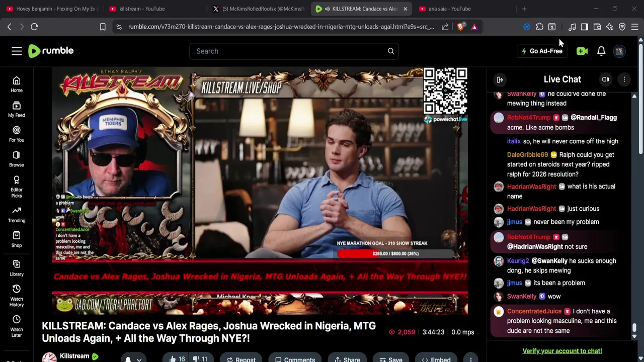Screen dimensions: 644x362
Task: Open My Feed in the sidebar
Action: click(x=17, y=109)
